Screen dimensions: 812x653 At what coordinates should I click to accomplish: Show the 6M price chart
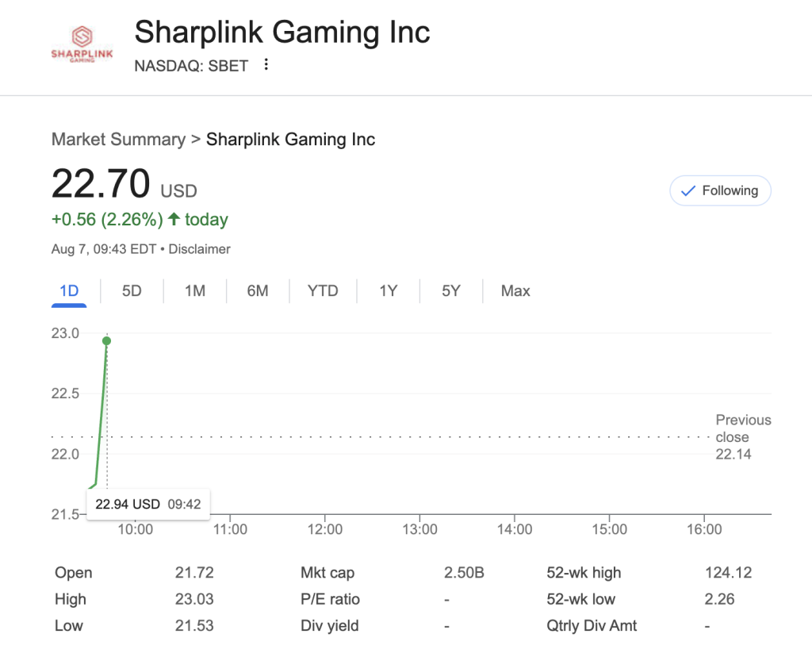pyautogui.click(x=258, y=291)
